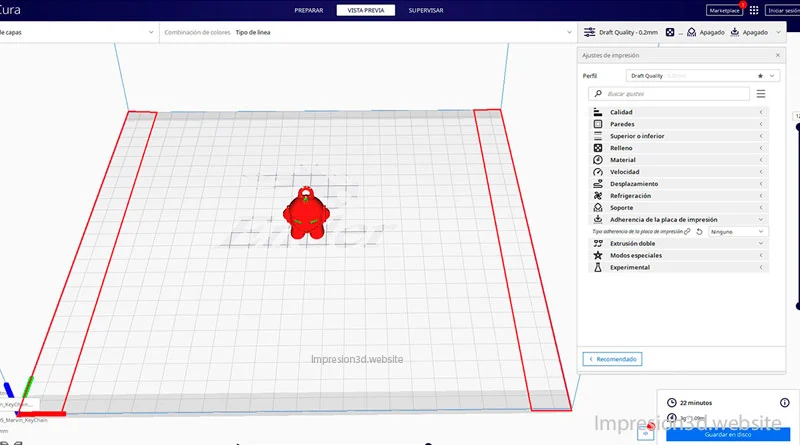Click the Superior o inferior label
Image resolution: width=800 pixels, height=445 pixels.
click(x=637, y=136)
